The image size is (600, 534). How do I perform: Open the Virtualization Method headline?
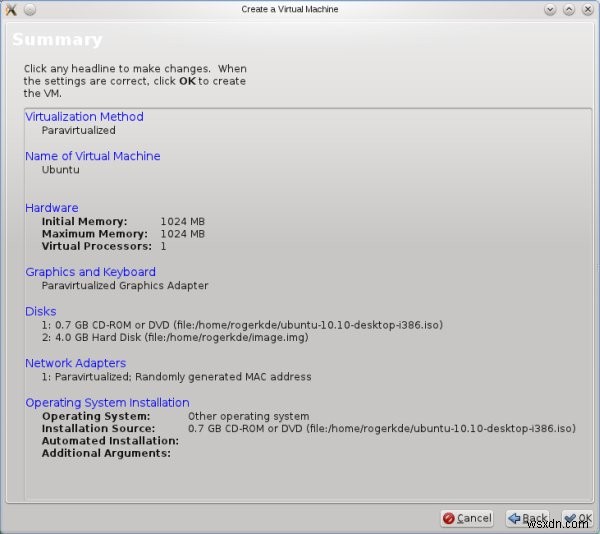84,117
